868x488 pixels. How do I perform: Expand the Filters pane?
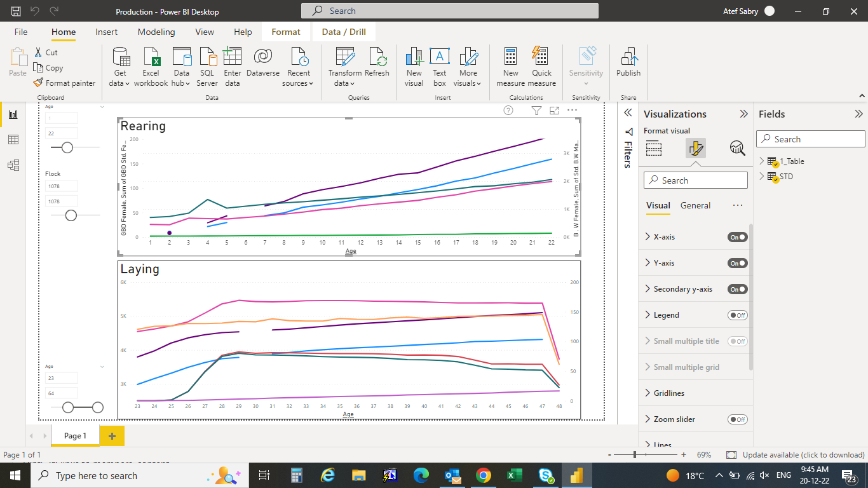tap(628, 112)
